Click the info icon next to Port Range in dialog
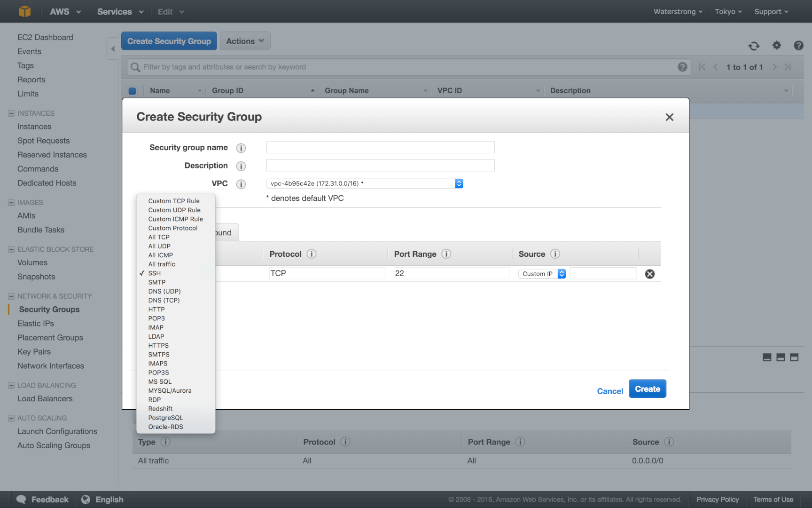 446,254
